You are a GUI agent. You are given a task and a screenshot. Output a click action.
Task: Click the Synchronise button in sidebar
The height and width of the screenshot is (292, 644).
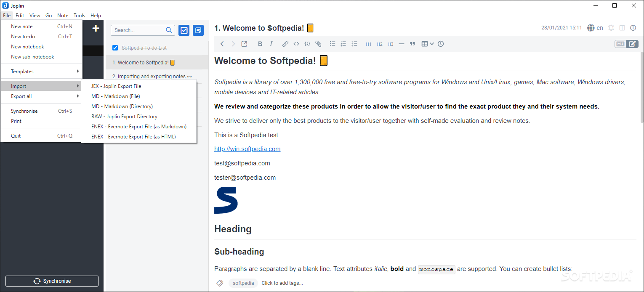click(52, 281)
